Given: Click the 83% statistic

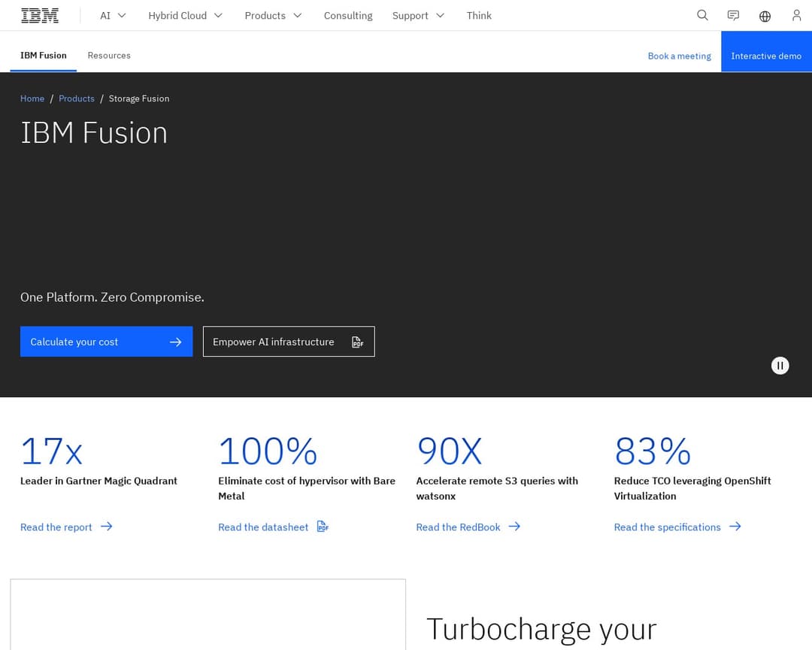Looking at the screenshot, I should [653, 451].
